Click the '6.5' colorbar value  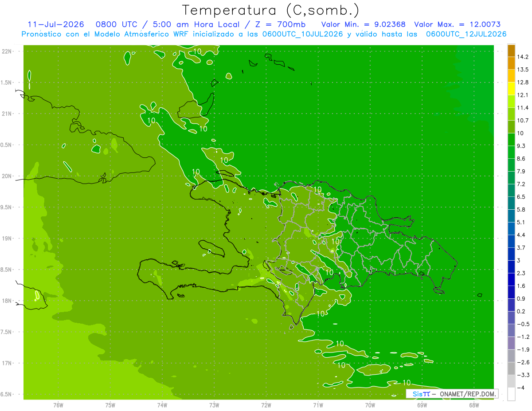coord(522,196)
